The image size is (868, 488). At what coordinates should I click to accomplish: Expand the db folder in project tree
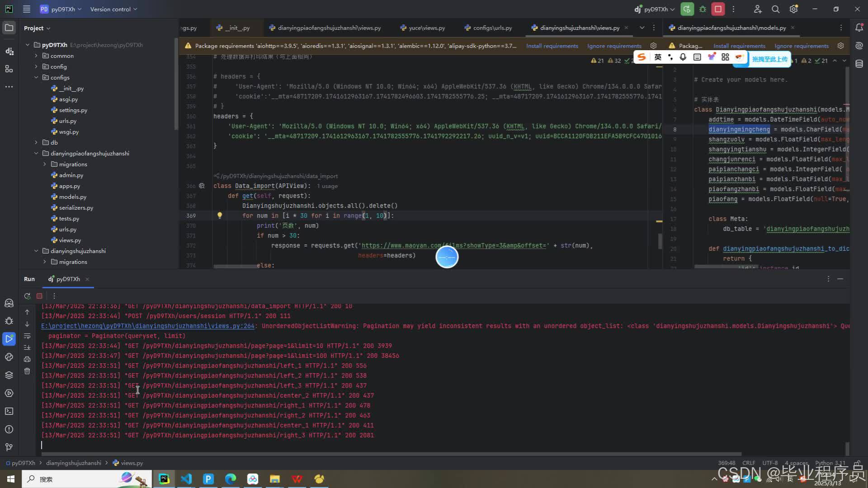pyautogui.click(x=36, y=142)
